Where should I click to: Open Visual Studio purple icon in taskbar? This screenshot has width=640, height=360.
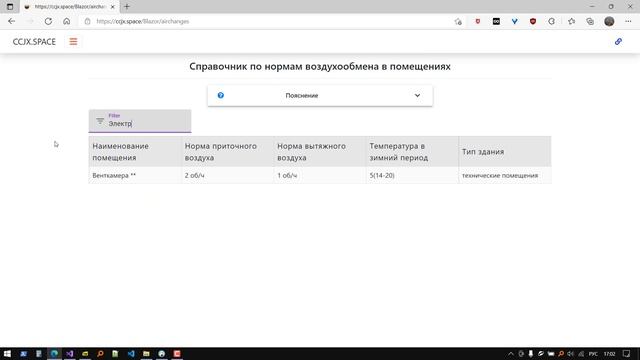tap(69, 354)
